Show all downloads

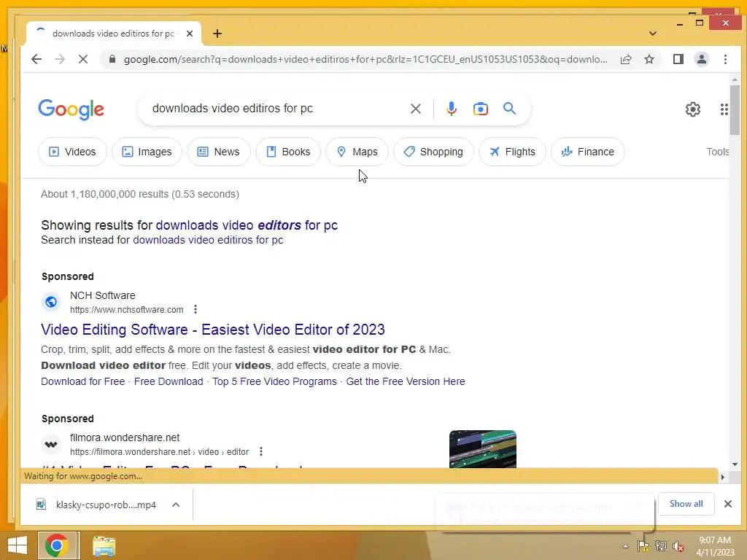(x=686, y=504)
